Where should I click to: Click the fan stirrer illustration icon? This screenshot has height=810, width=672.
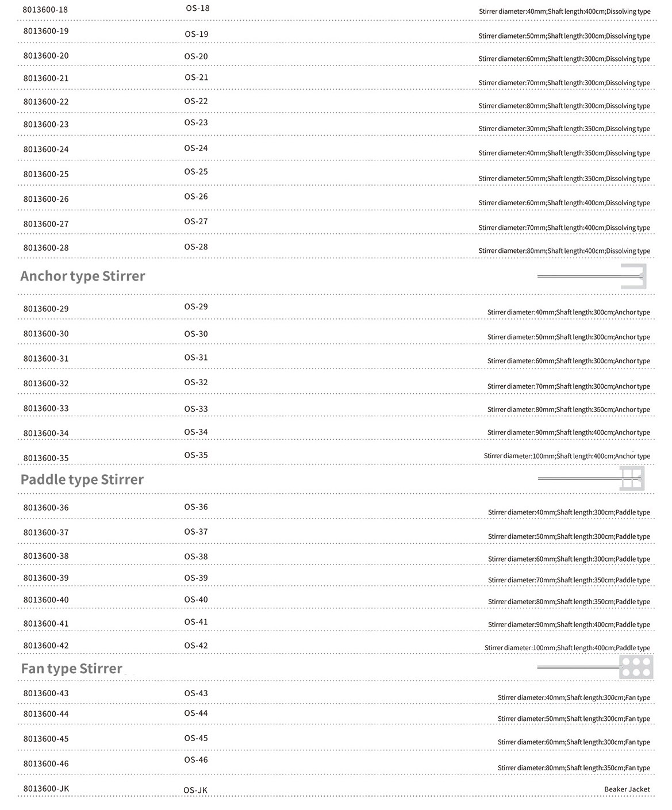[596, 667]
